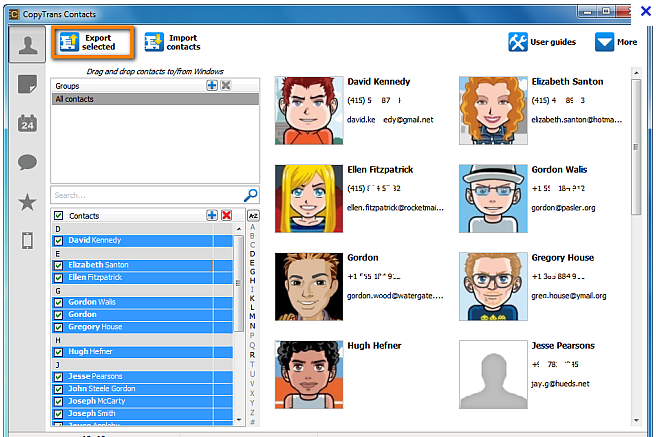
Task: Click greg.house@ymail.org email text
Action: (569, 296)
